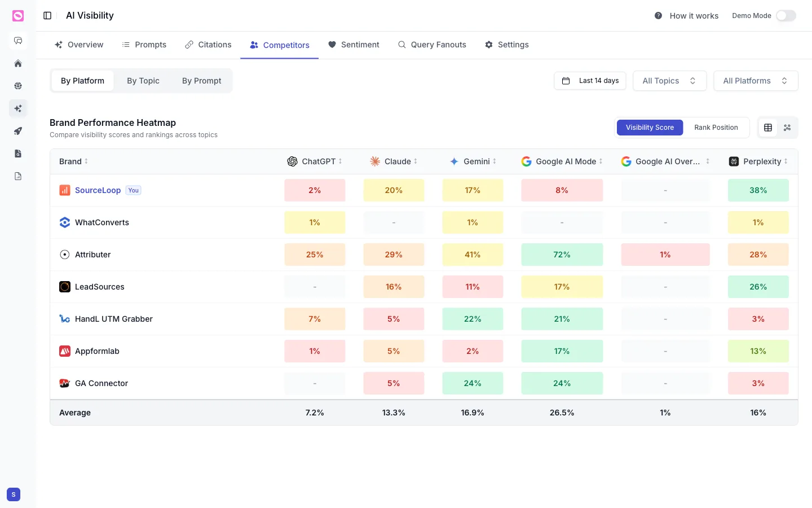
Task: Open the Query Fanouts tab
Action: pos(432,45)
